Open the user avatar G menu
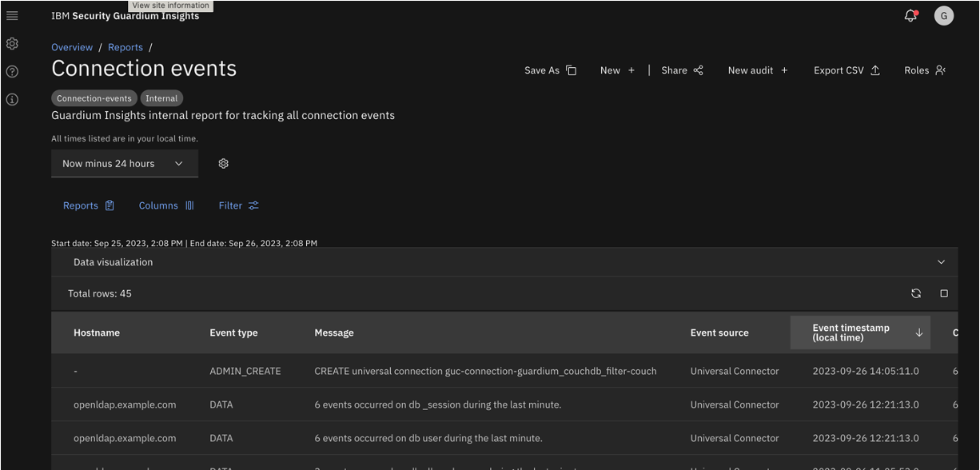The height and width of the screenshot is (470, 980). (x=943, y=16)
